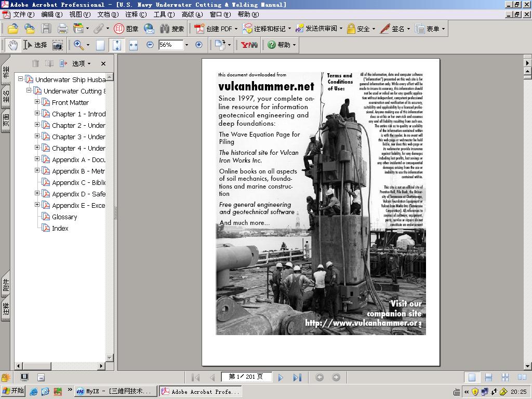
Task: Choose the Snapshot camera tool
Action: (57, 45)
